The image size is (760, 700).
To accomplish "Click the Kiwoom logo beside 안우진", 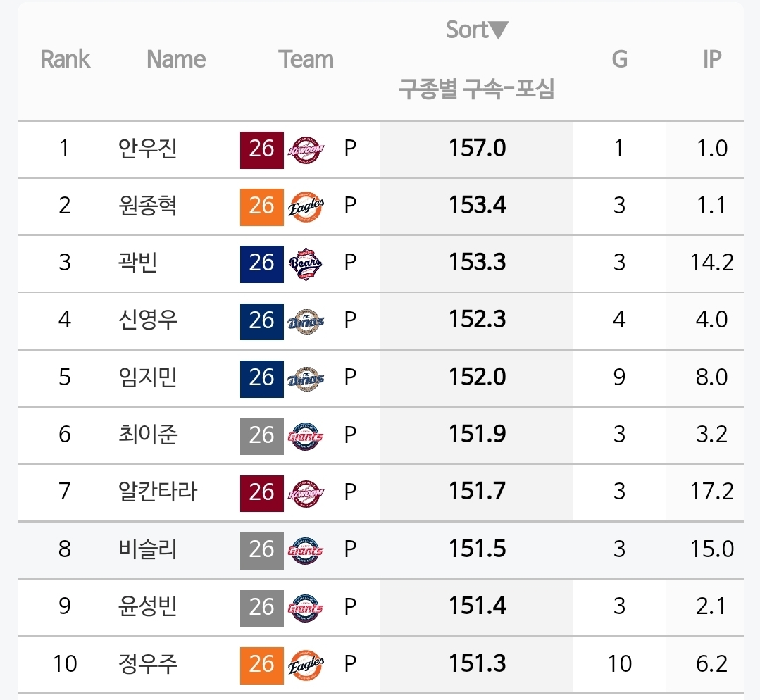I will coord(306,149).
